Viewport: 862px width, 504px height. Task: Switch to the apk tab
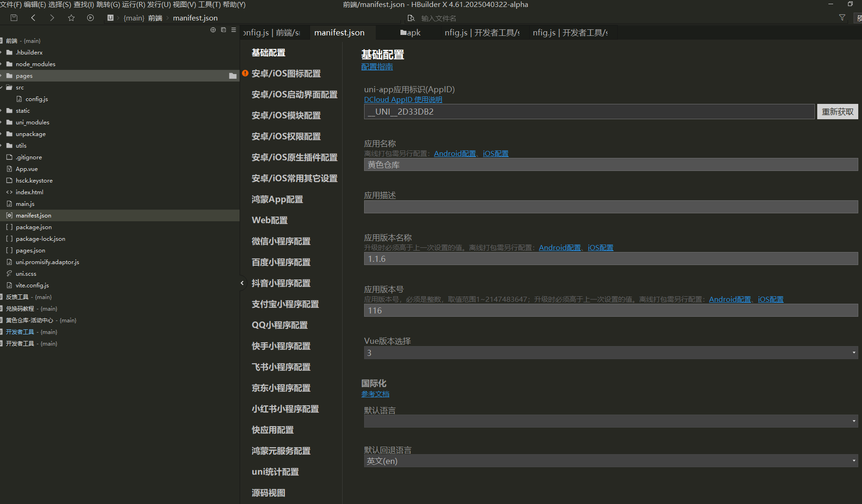pos(410,33)
